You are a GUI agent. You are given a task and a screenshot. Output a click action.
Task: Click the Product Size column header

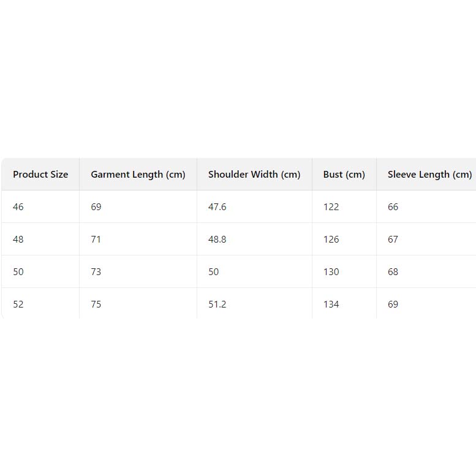click(40, 175)
